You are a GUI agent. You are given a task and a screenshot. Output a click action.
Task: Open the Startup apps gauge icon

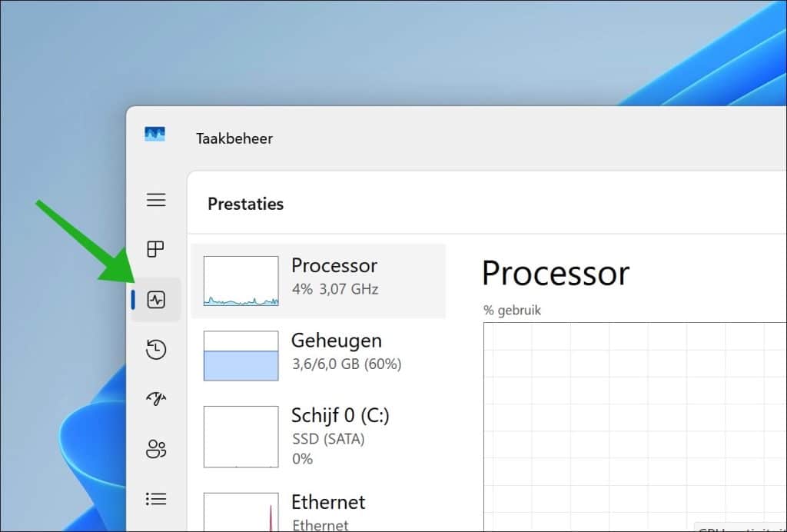[x=156, y=399]
